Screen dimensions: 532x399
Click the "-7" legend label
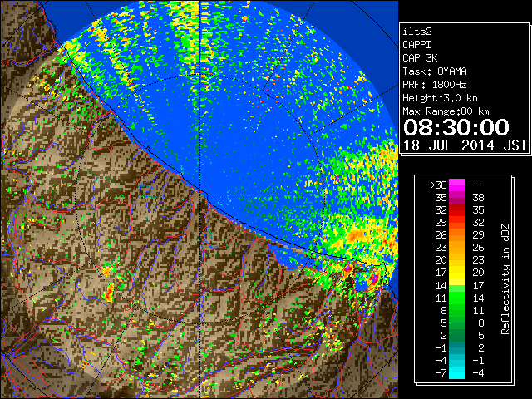(441, 373)
